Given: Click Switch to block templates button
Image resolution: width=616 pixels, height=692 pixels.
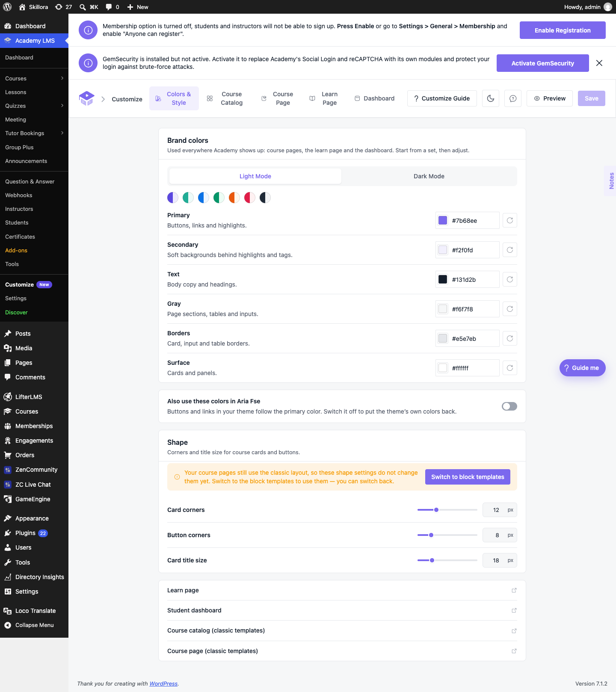Looking at the screenshot, I should pyautogui.click(x=468, y=477).
